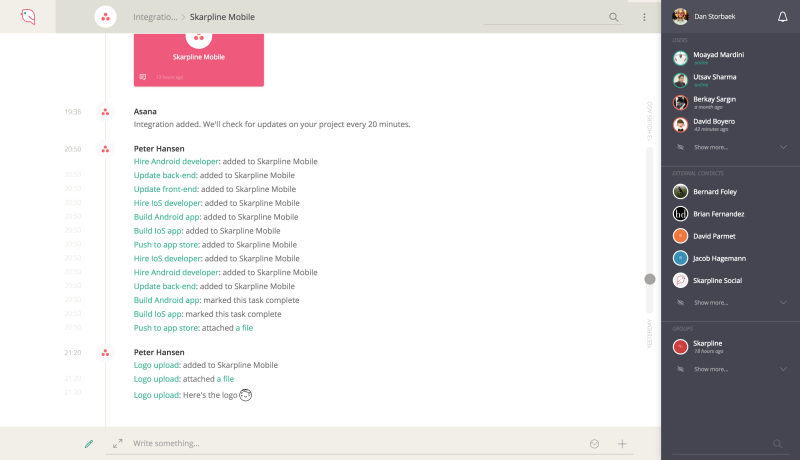The image size is (800, 460).
Task: Open first Hire Android developer link
Action: [176, 161]
